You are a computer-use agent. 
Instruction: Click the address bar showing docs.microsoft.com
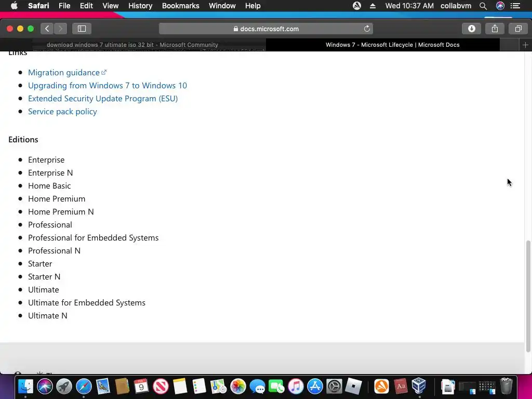(x=266, y=29)
